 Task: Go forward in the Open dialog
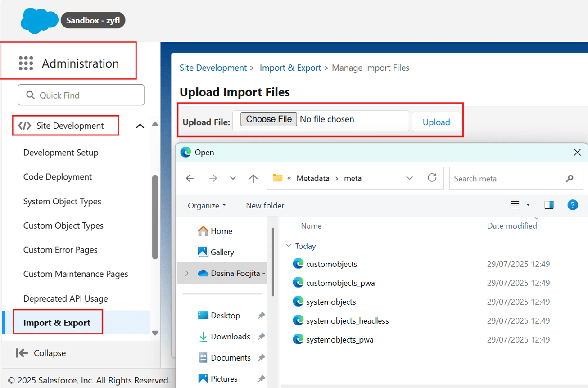(213, 179)
